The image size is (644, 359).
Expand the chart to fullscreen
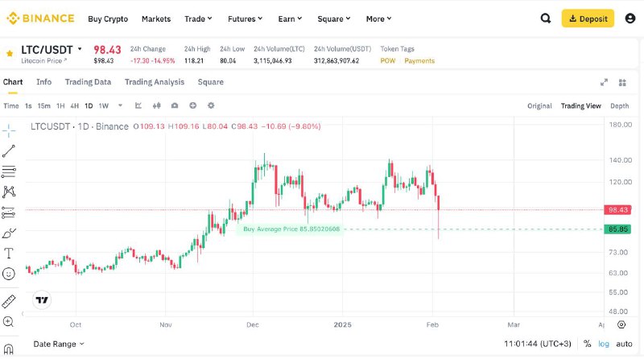pyautogui.click(x=604, y=83)
